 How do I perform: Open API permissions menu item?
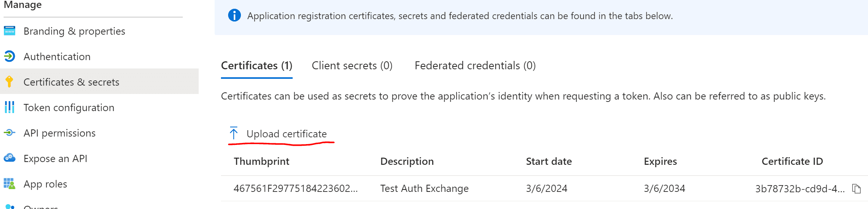tap(59, 133)
